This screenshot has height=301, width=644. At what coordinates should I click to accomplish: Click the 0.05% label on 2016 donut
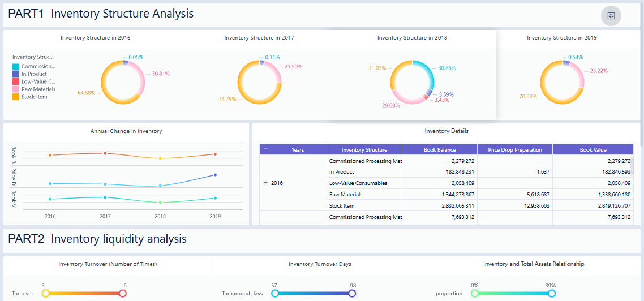pos(136,57)
